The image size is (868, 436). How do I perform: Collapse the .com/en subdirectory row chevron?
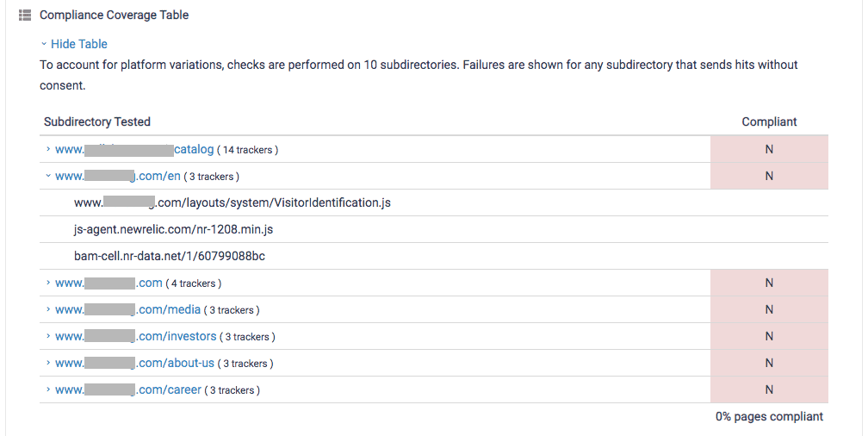coord(48,176)
